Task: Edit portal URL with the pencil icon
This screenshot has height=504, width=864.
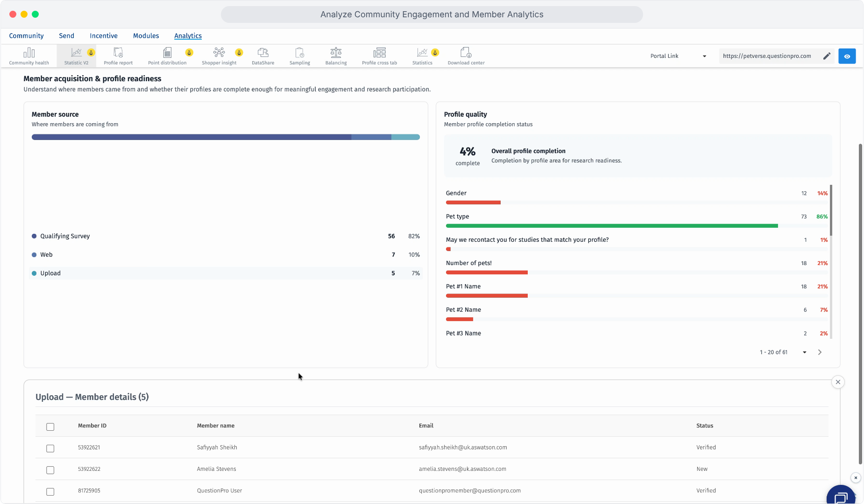Action: click(x=827, y=56)
